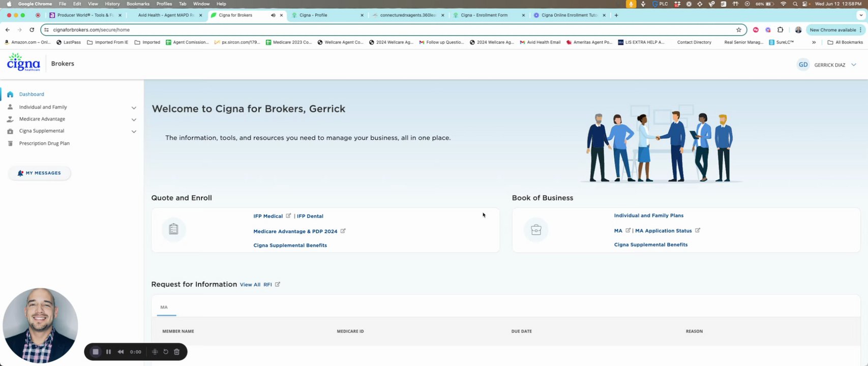This screenshot has height=366, width=868.
Task: Click the My Messages button
Action: pyautogui.click(x=40, y=173)
